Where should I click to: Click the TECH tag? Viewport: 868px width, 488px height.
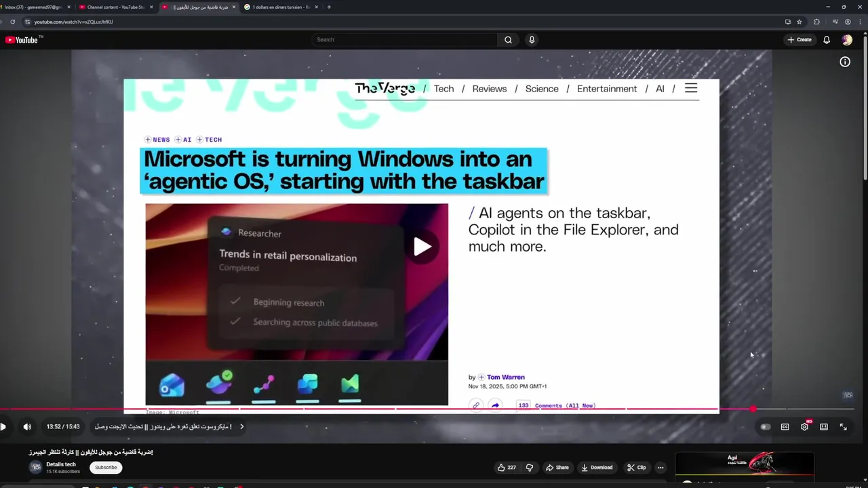[x=209, y=140]
